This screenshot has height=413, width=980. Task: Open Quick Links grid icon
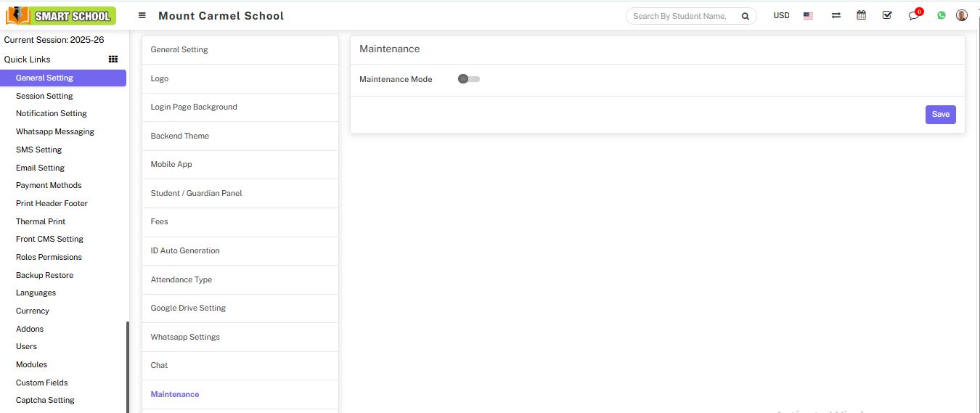113,60
